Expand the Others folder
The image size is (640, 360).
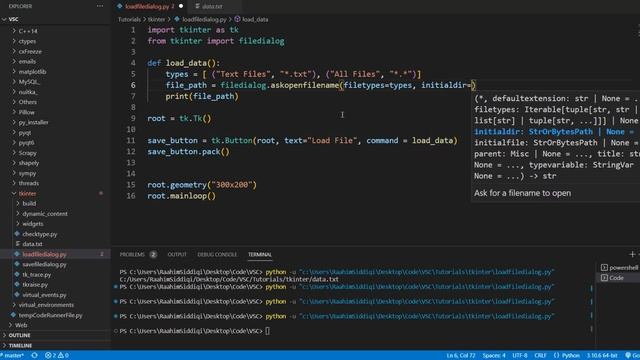[x=27, y=102]
